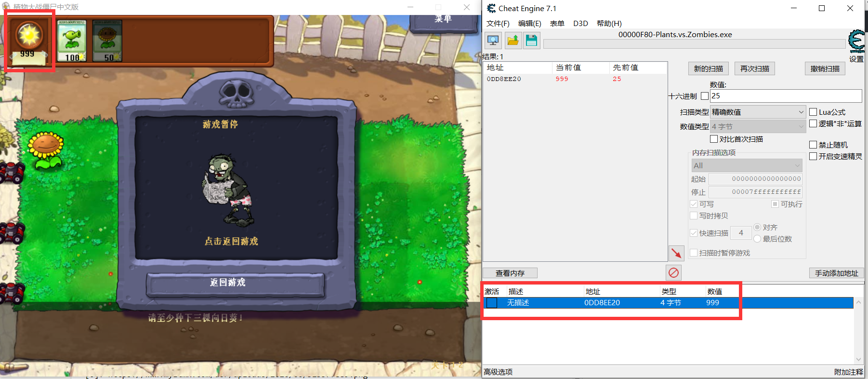This screenshot has height=379, width=868.
Task: Select the Peashooter seed packet
Action: click(x=72, y=41)
